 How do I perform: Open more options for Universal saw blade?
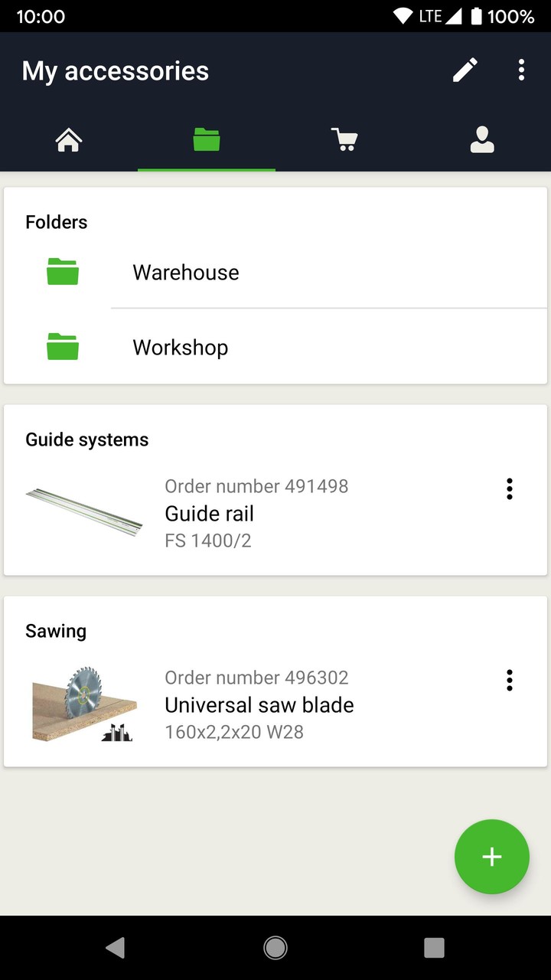coord(509,681)
